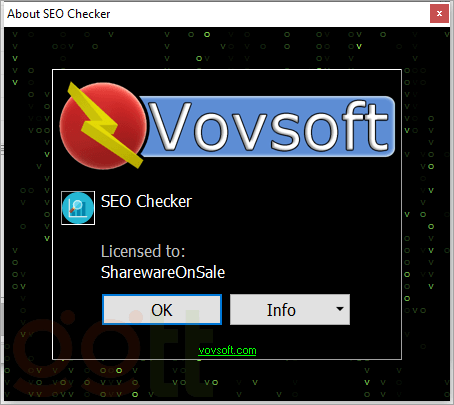The image size is (454, 405).
Task: Click the SharewareOnSale licensee name
Action: 163,273
